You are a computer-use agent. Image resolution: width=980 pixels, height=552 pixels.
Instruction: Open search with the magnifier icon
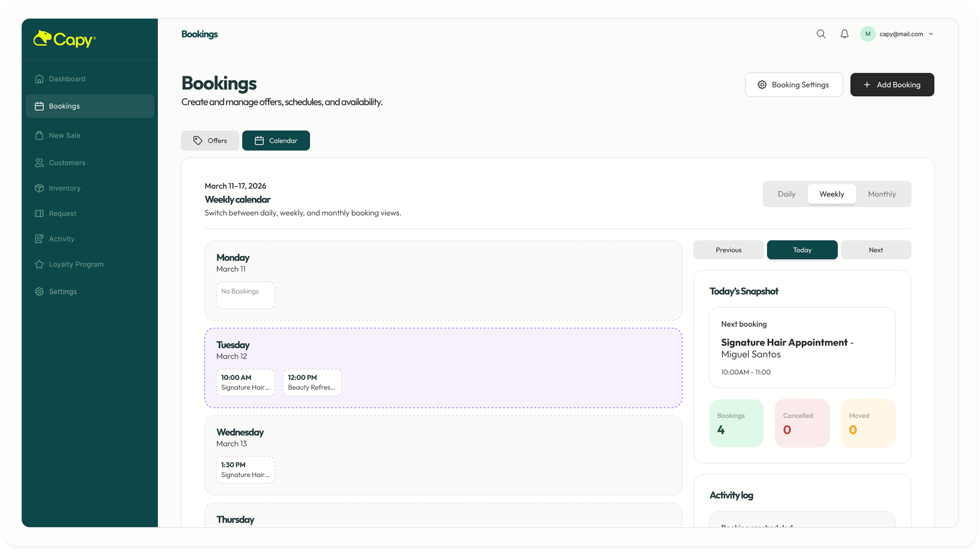tap(821, 34)
